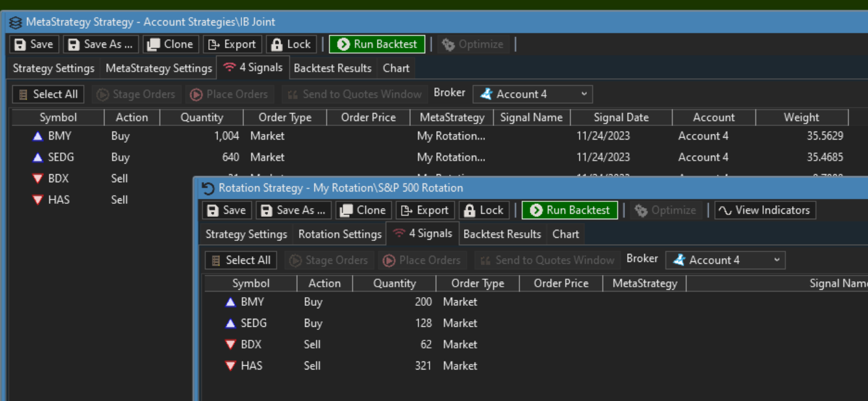Screen dimensions: 868x401
Task: Click the red sell arrow beside HAS in Rotation list
Action: (x=230, y=366)
